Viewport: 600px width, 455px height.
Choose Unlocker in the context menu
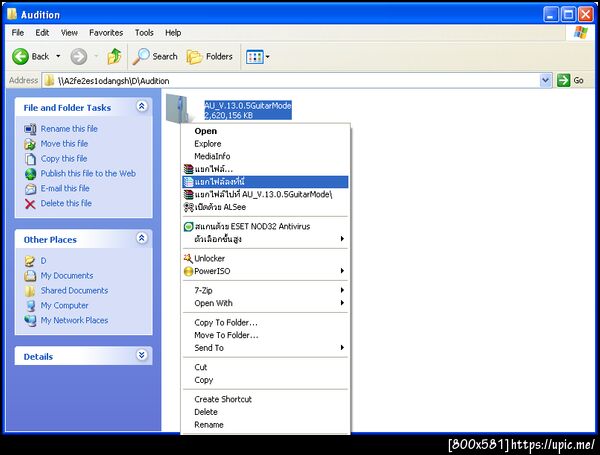[266, 259]
